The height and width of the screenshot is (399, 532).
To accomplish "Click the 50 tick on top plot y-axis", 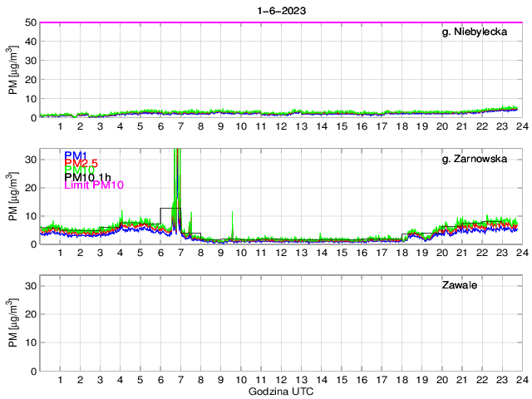I will coord(30,22).
